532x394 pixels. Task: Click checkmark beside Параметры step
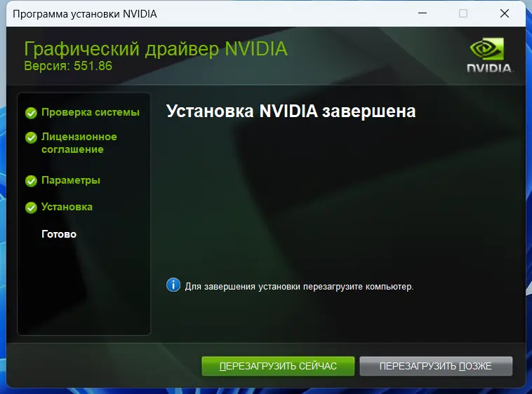31,181
